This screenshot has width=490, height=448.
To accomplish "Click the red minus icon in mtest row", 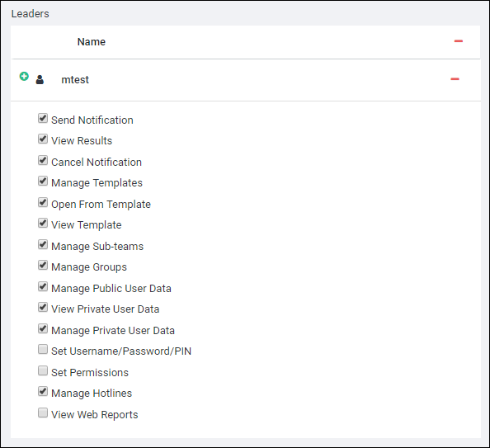I will (x=455, y=78).
